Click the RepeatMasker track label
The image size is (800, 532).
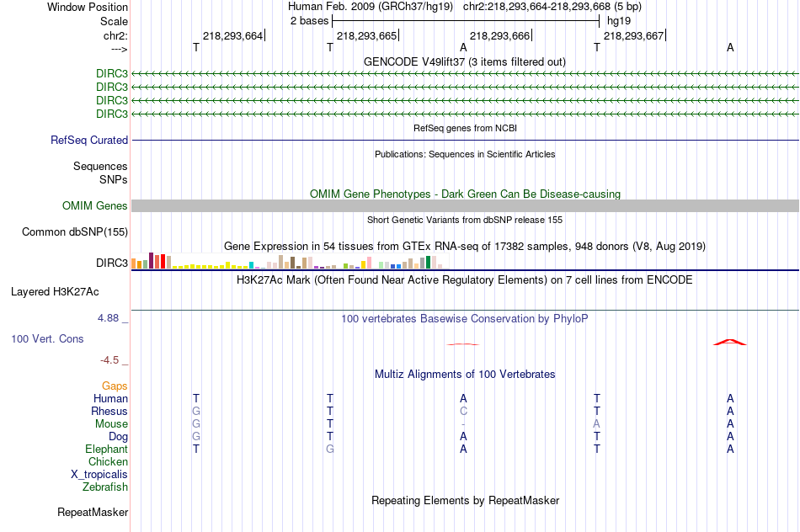pyautogui.click(x=93, y=512)
